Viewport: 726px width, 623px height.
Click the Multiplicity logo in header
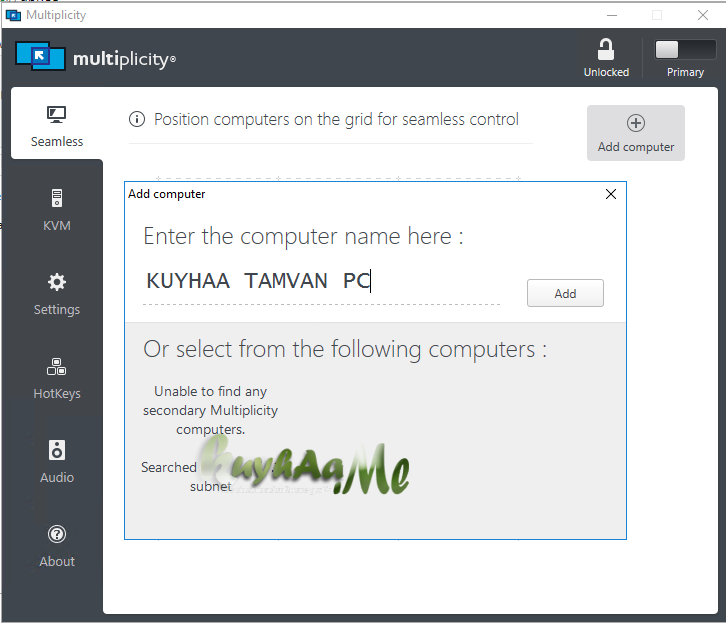(95, 57)
